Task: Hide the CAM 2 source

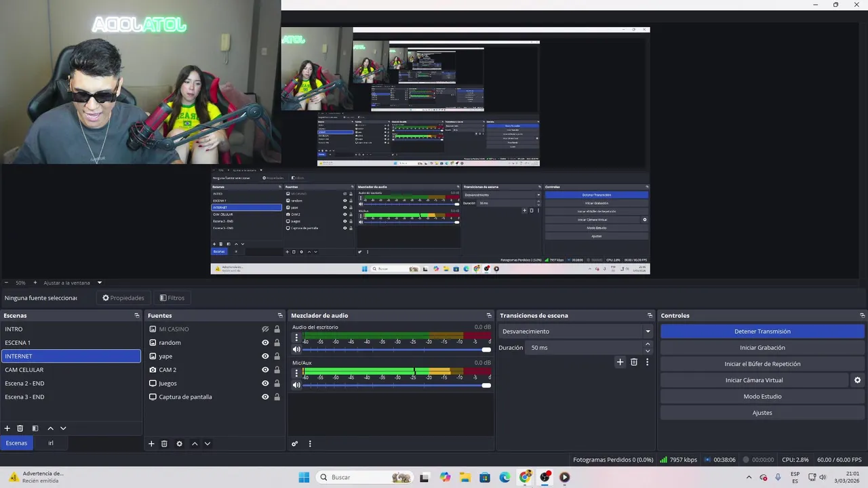Action: 265,370
